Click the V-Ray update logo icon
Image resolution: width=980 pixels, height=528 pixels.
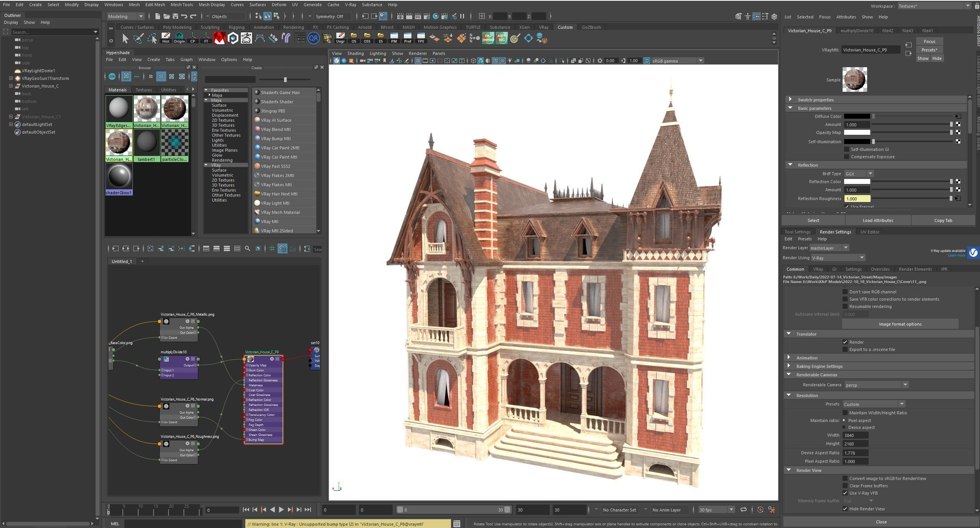tap(973, 252)
